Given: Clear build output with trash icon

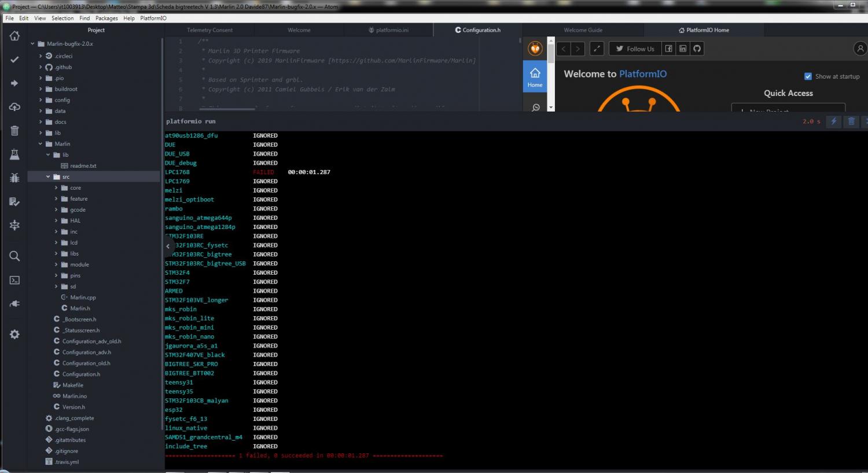Looking at the screenshot, I should tap(851, 121).
